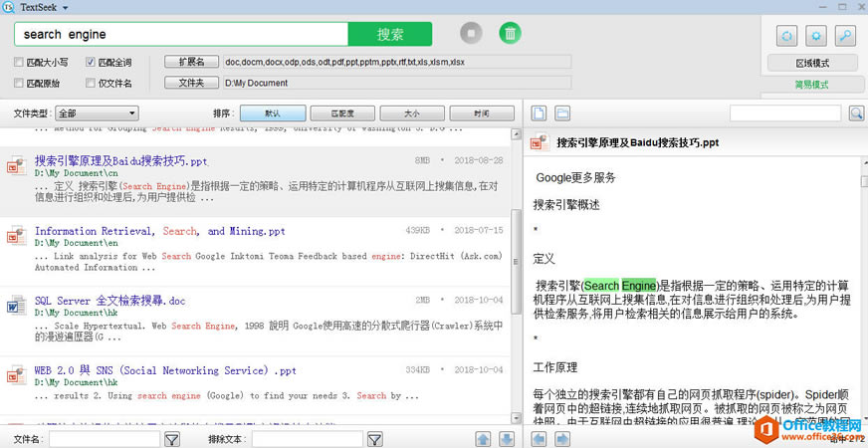This screenshot has height=448, width=868.
Task: Toggle 匹配大小写 checkbox
Action: (x=19, y=63)
